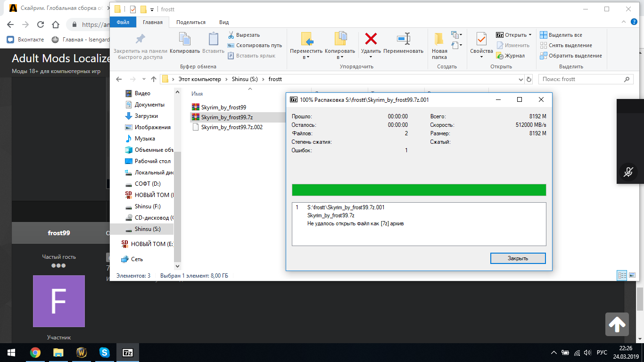Open the address bar history dropdown

click(x=520, y=79)
